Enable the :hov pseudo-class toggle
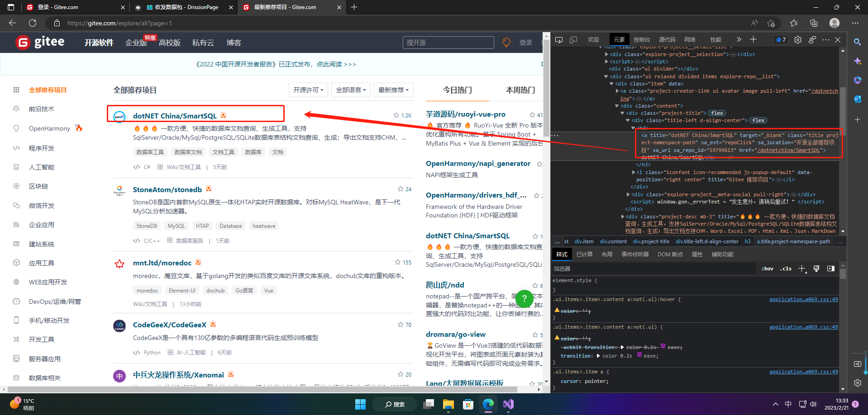Screen dimensions: 868x415 pyautogui.click(x=767, y=268)
